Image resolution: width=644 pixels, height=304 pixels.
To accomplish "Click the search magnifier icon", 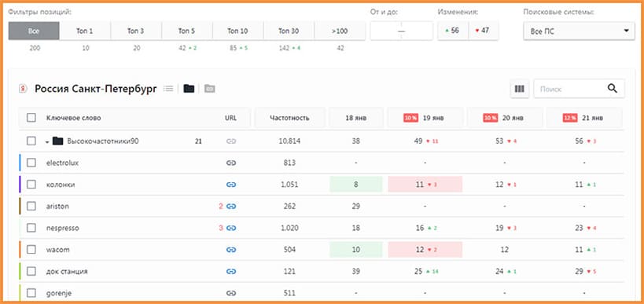I will [x=612, y=89].
